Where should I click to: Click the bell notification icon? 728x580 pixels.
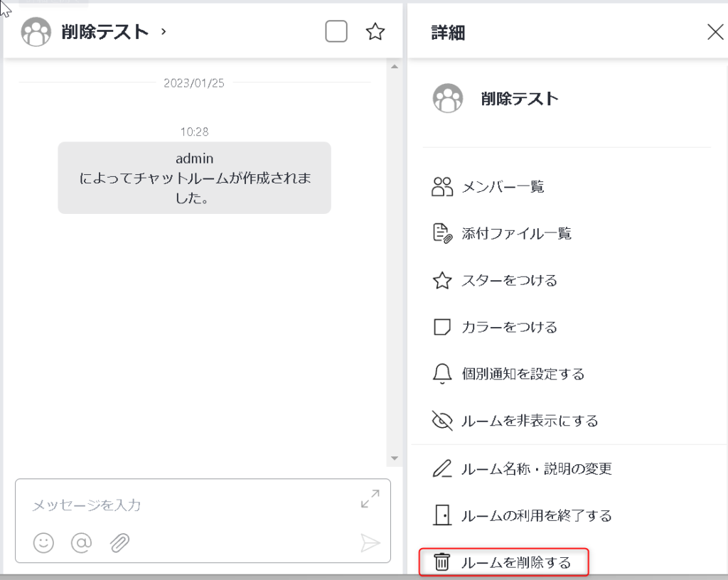pos(442,374)
